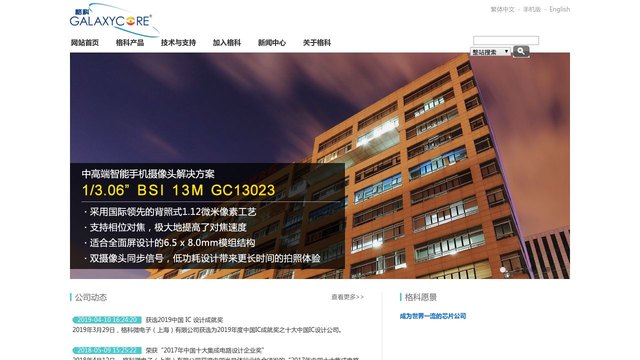
Task: Click the 成为世界一流的芯片公司 vision link
Action: [433, 316]
